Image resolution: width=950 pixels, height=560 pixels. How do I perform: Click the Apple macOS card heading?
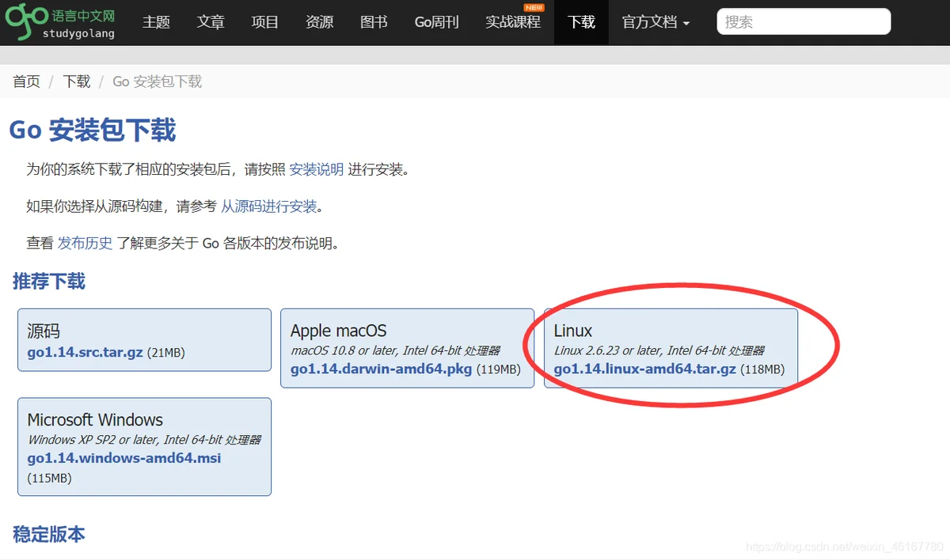click(x=338, y=331)
